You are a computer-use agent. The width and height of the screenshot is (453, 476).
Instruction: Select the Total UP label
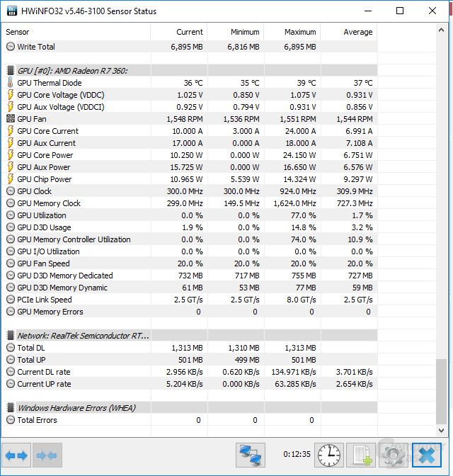point(31,360)
